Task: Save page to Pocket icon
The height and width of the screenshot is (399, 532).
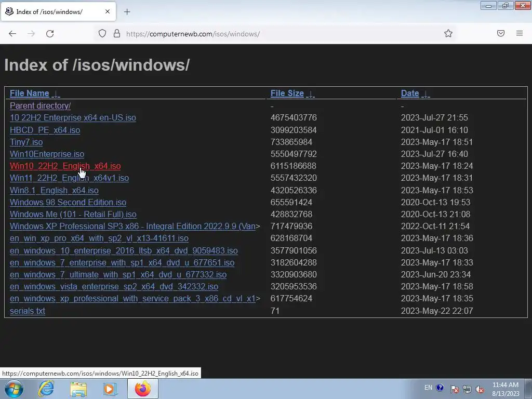Action: click(501, 33)
